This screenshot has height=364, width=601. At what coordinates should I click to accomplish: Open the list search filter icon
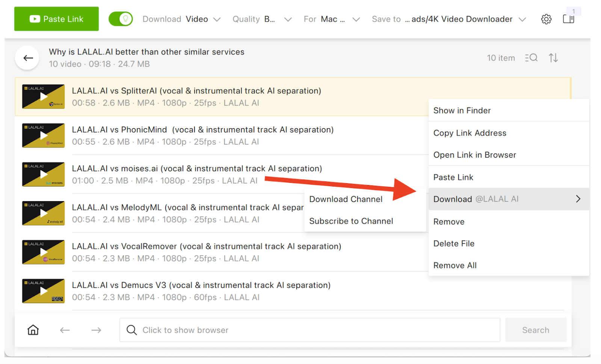point(531,58)
